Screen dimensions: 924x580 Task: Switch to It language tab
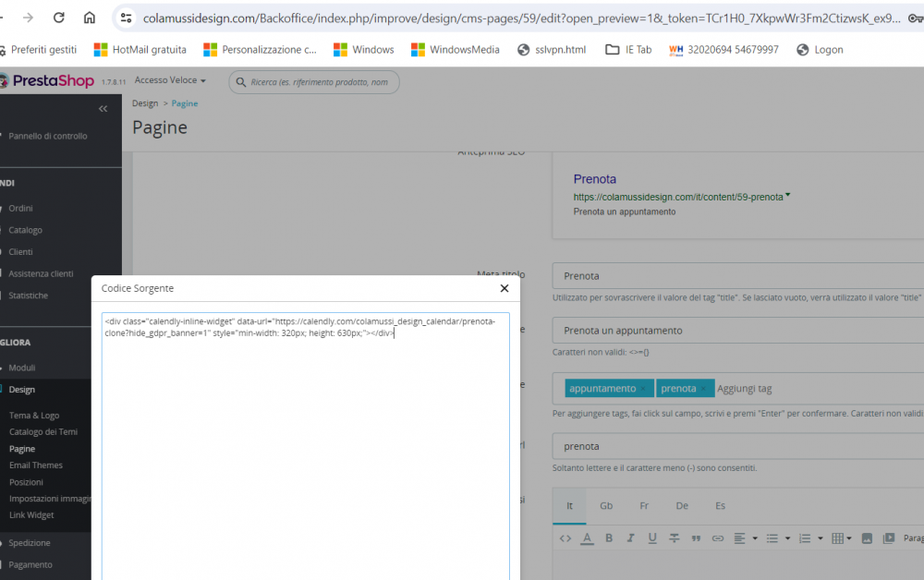(x=569, y=506)
